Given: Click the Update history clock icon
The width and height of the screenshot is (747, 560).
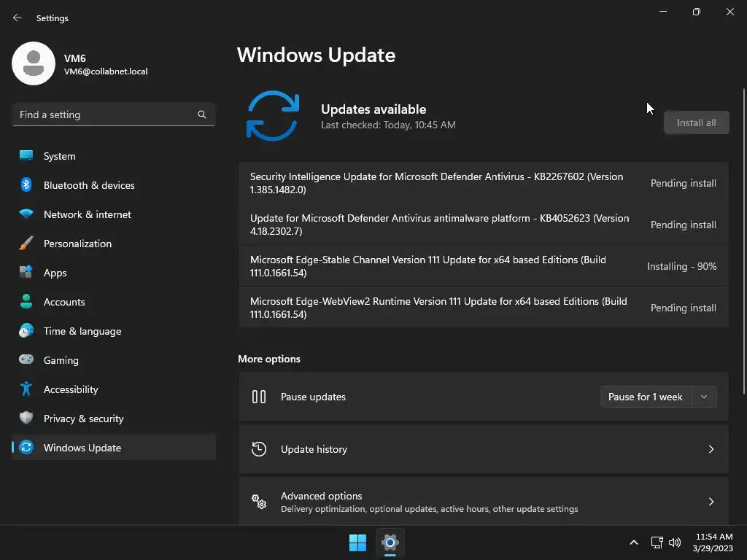Looking at the screenshot, I should click(x=259, y=449).
